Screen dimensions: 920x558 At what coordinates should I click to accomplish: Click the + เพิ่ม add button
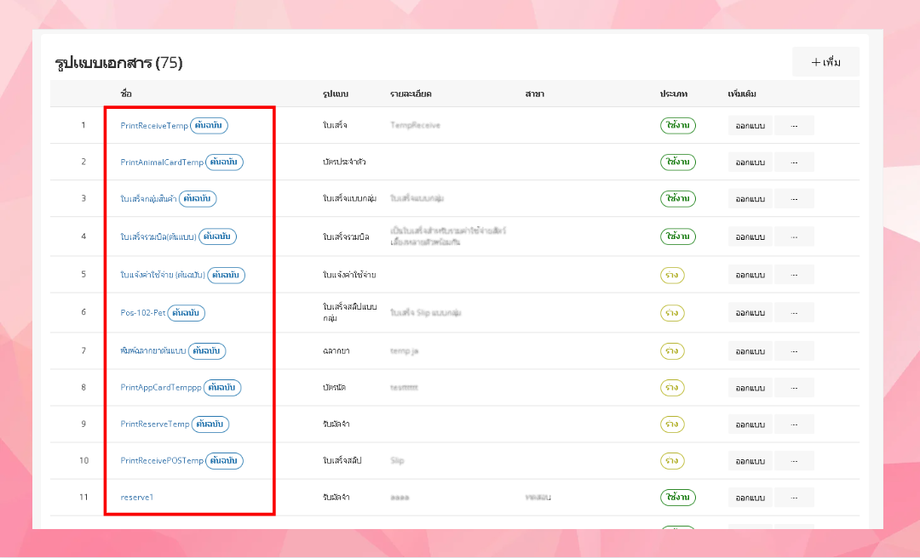(825, 62)
